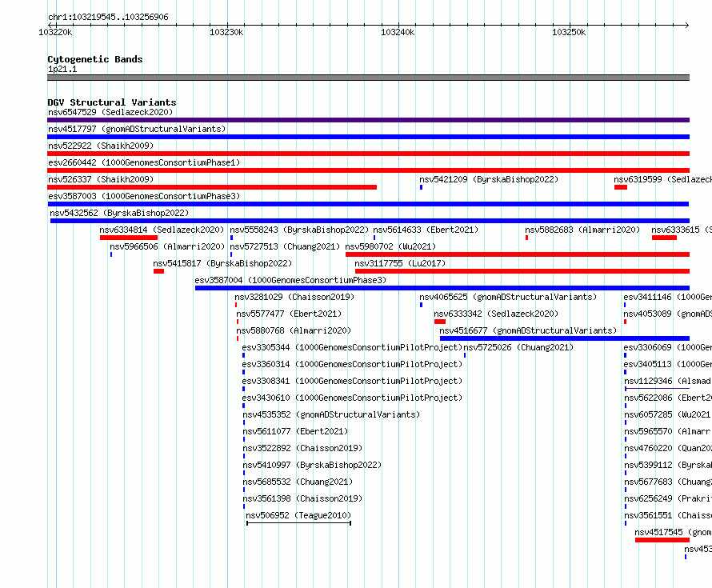Click the nsv5725026 (Chuang2021) label
Screen dimensions: 712x588
(x=518, y=347)
